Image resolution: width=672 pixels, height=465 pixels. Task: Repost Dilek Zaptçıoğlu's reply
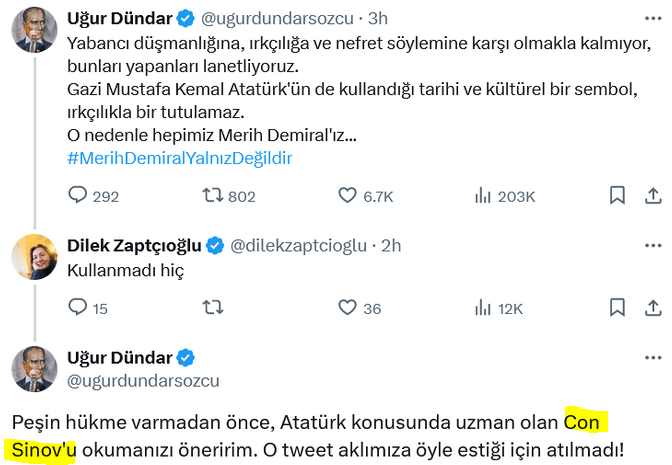(212, 308)
